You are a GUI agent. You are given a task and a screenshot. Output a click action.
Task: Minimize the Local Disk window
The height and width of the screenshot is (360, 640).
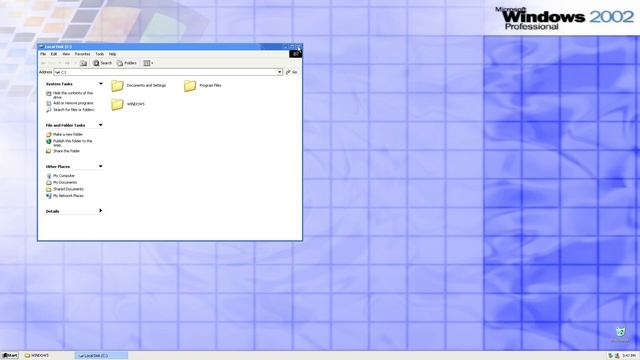(x=286, y=47)
